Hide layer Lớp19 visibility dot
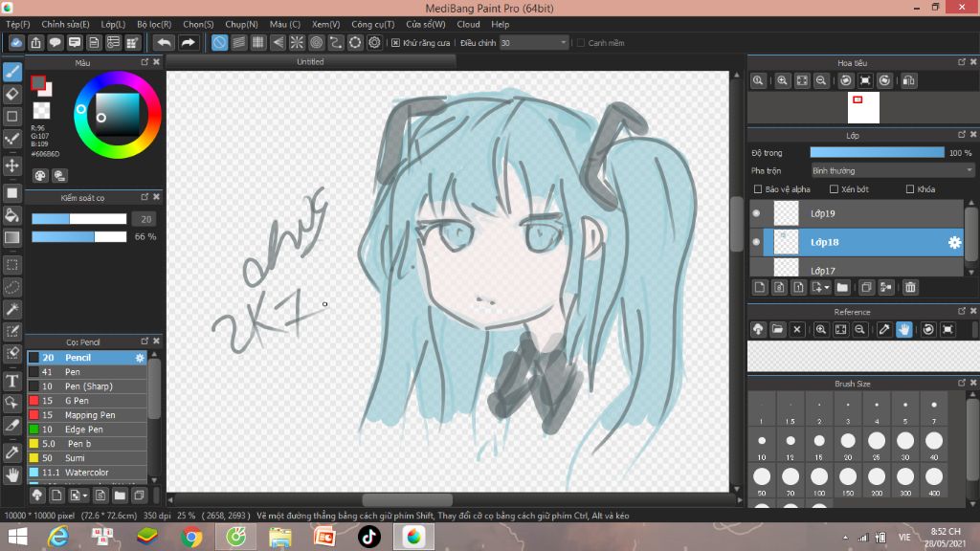Screen dimensions: 980x551 point(756,213)
